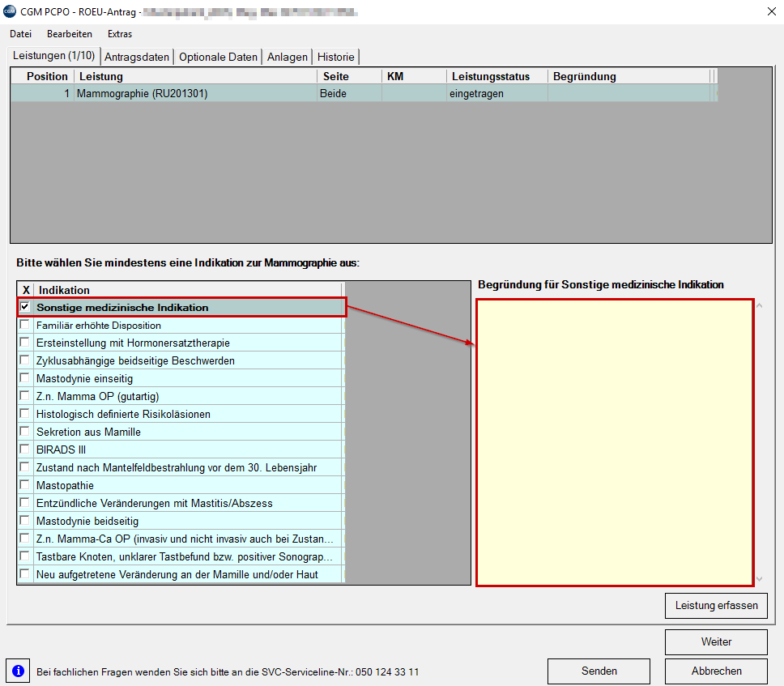
Task: Select the Mammographie (RU201301) row
Action: point(364,93)
